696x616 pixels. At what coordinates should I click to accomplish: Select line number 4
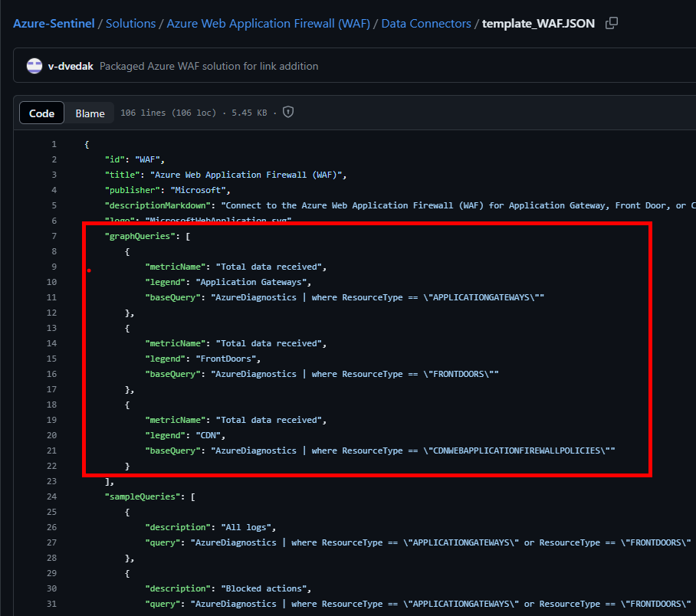(x=54, y=190)
